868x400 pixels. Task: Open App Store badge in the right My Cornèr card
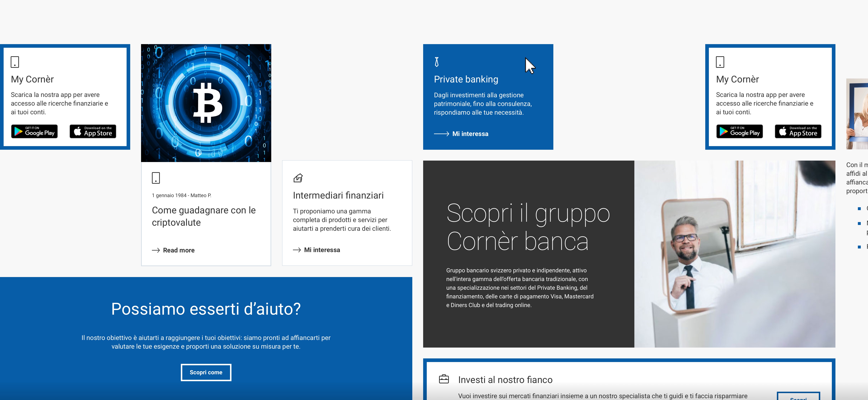click(798, 131)
